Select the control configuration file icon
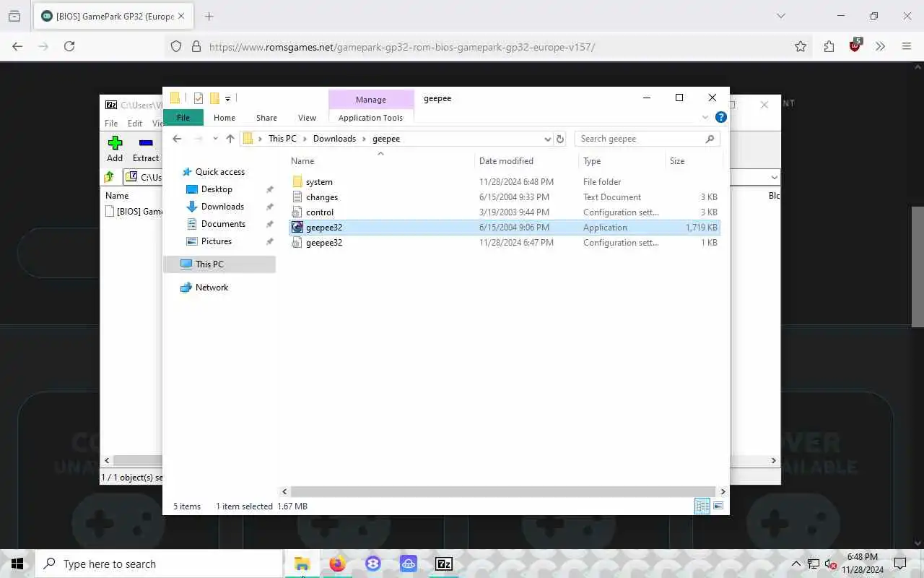 tap(297, 212)
